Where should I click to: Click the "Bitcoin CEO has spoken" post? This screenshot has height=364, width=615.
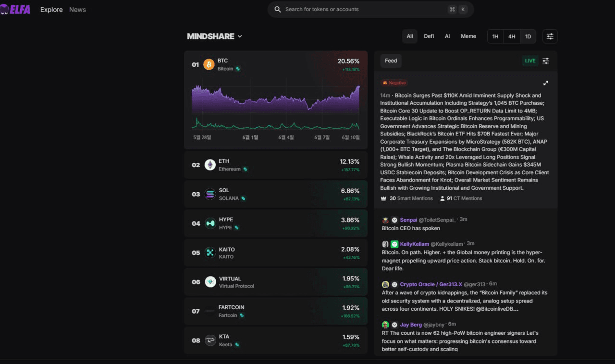coord(411,228)
